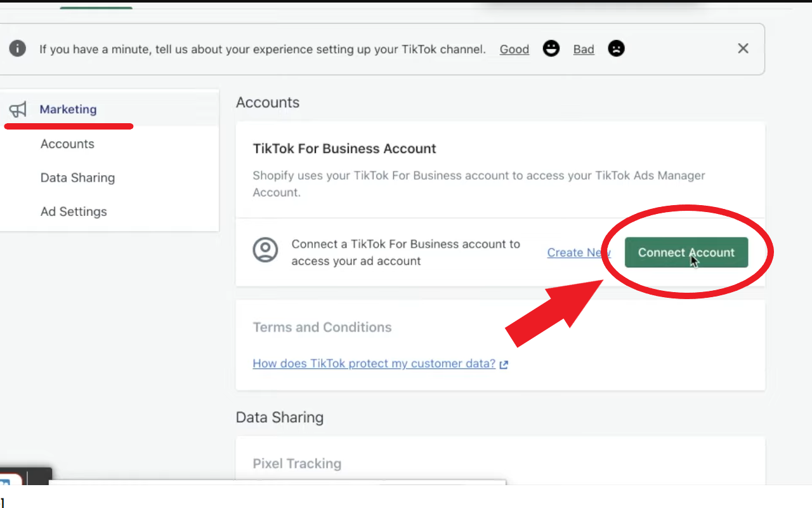Click the info icon in the feedback banner
The width and height of the screenshot is (812, 508).
[x=18, y=49]
